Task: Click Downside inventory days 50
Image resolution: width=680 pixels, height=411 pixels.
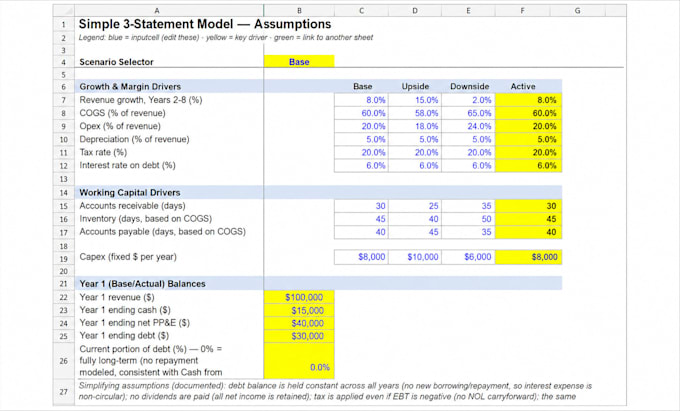Action: point(468,219)
